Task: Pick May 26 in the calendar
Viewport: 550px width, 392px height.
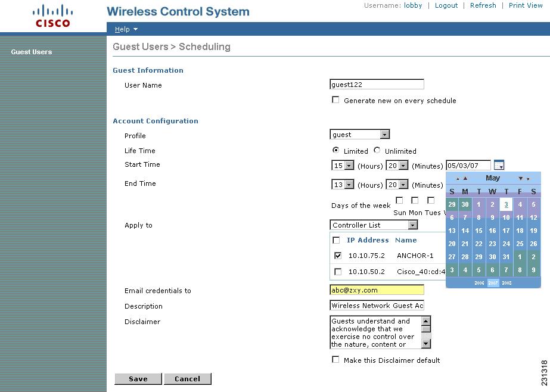Action: (x=533, y=244)
